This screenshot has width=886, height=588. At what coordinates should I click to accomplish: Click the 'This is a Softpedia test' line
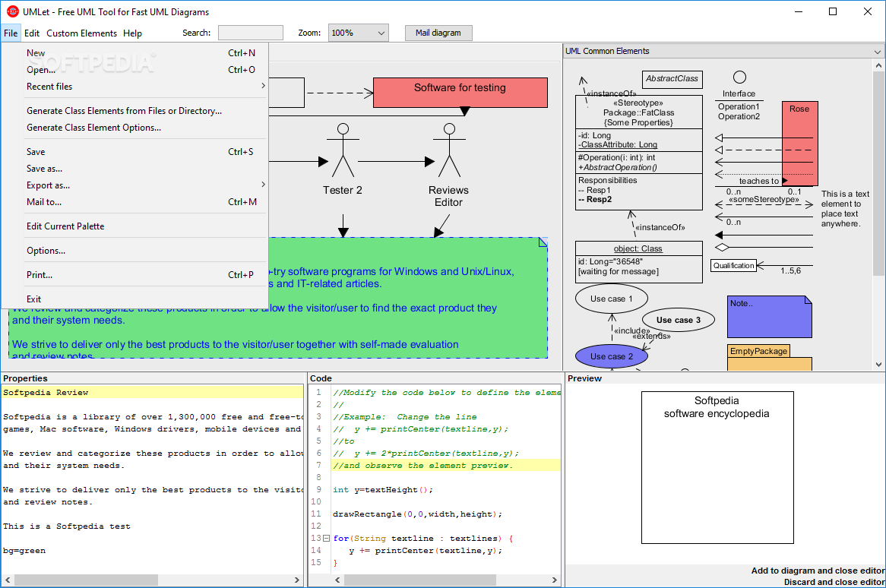coord(67,526)
